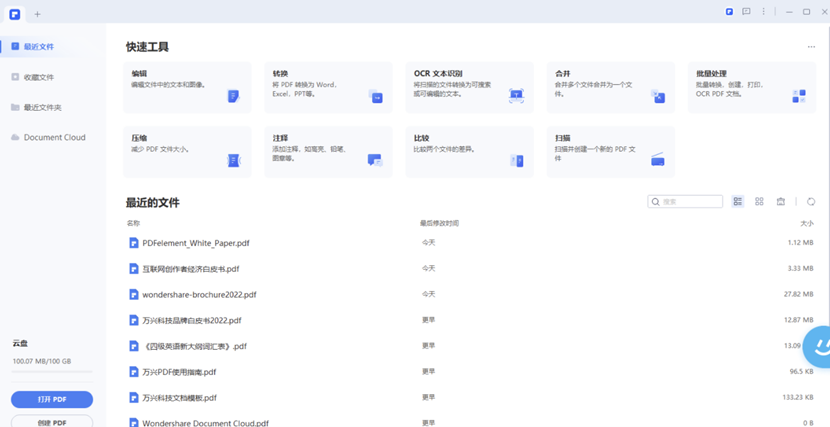Open PDFelement_White_Paper.pdf from recent list
Screen dimensions: 830x427
pos(196,243)
